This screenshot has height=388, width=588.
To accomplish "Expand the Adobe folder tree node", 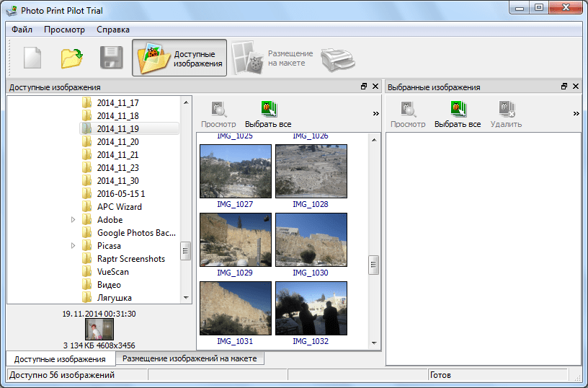I will pos(73,220).
